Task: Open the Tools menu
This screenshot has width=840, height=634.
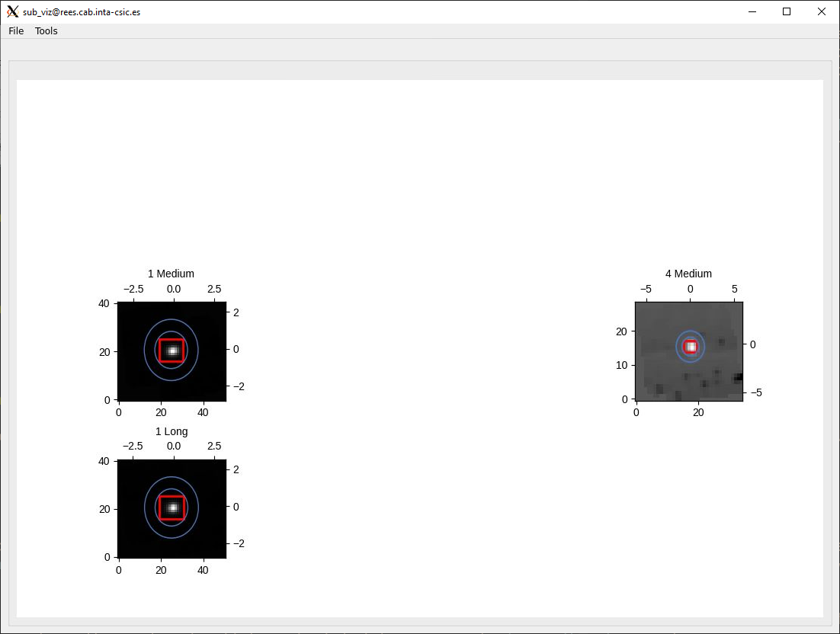Action: (x=46, y=31)
